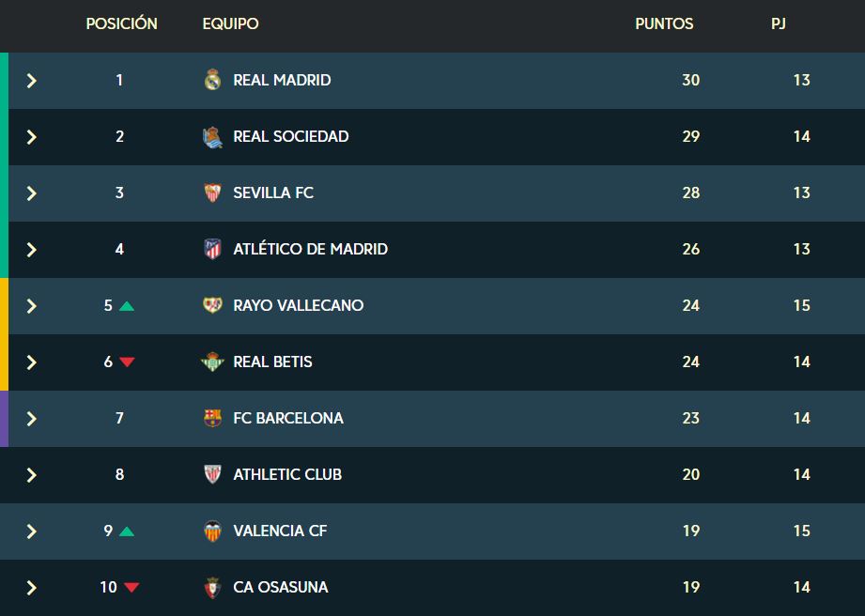865x616 pixels.
Task: Click the Sevilla FC crest icon
Action: pyautogui.click(x=212, y=193)
